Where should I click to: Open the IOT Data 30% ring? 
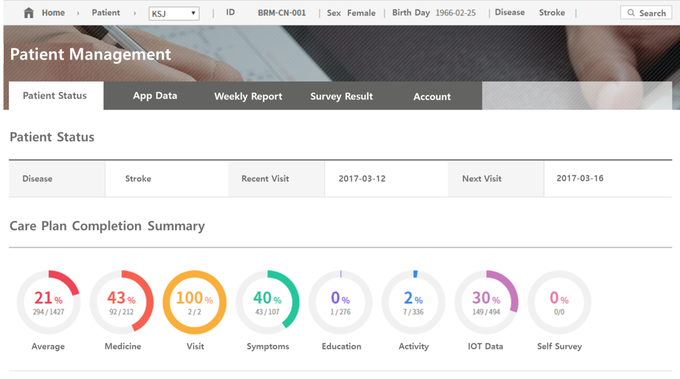click(486, 302)
